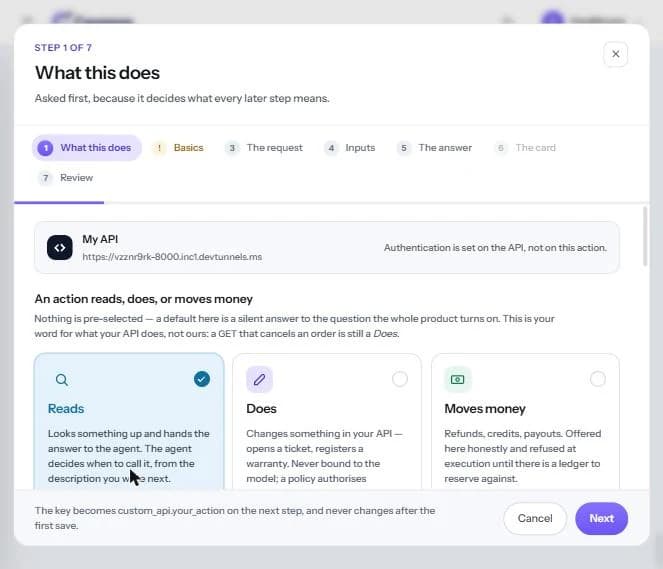Select the Moves money radio option

coord(597,379)
